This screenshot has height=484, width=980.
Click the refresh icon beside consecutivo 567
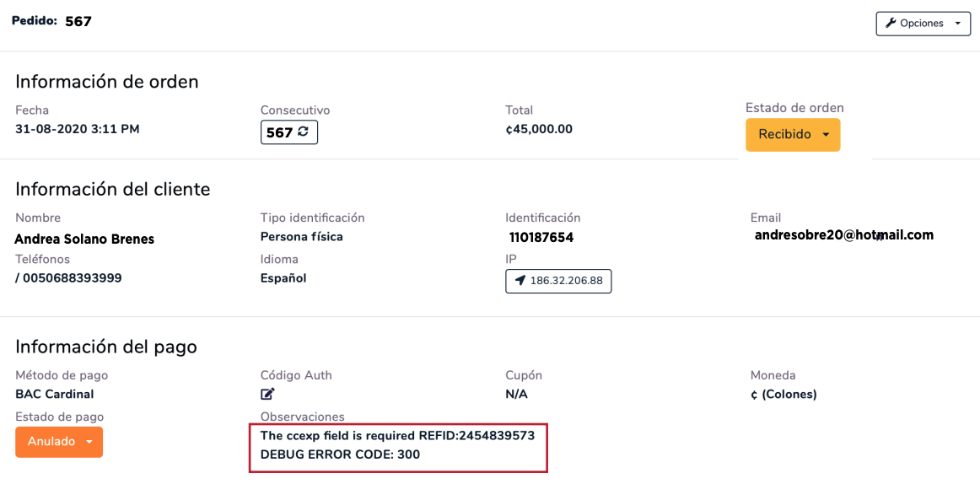coord(303,132)
